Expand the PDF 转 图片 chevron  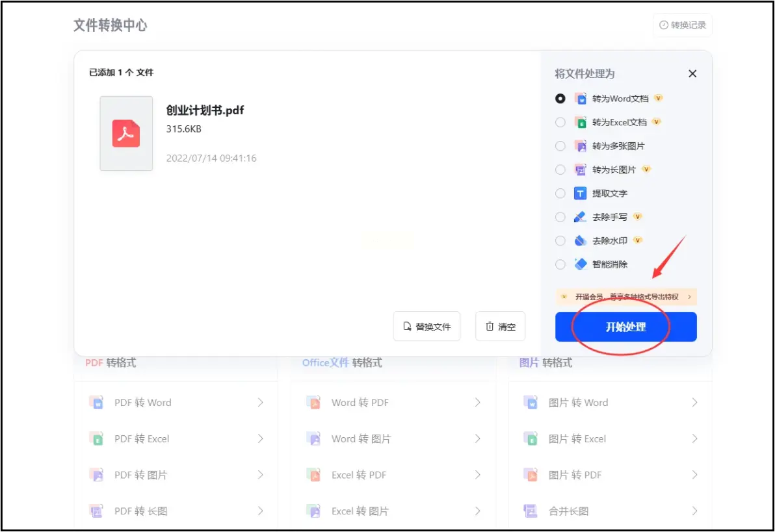(261, 475)
